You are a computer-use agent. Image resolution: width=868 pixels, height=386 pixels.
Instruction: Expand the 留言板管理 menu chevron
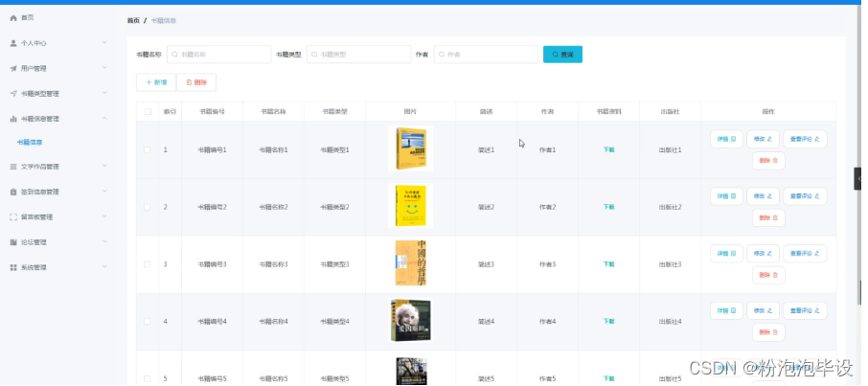[x=104, y=216]
